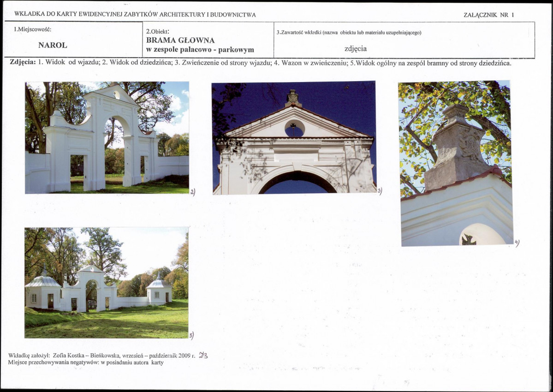Click the general view photo with pavilions
Viewport: 553px width, 392px height.
point(106,283)
